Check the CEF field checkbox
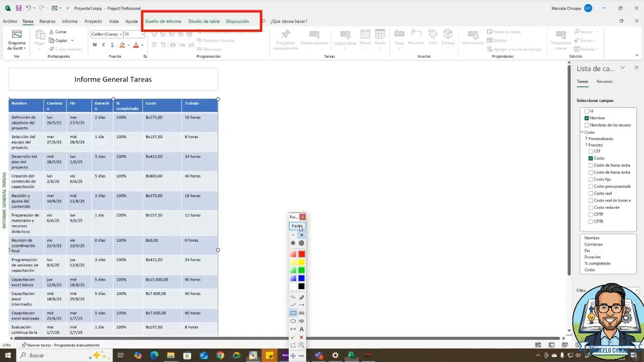This screenshot has height=362, width=644. (591, 151)
